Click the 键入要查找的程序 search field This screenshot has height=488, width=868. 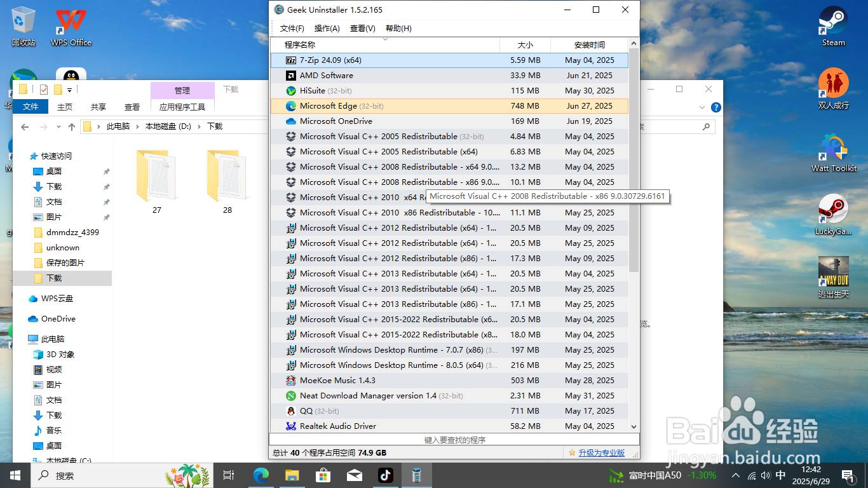(x=454, y=440)
